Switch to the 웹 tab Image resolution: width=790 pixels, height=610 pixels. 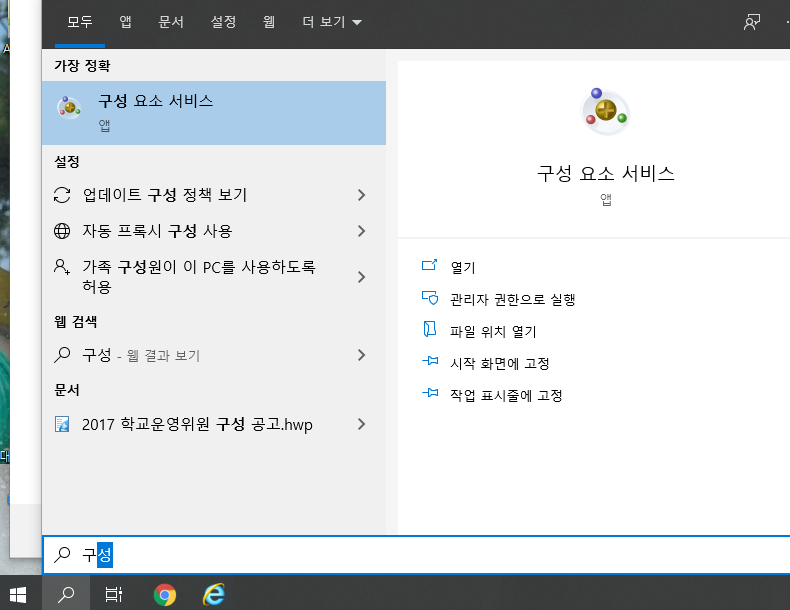269,22
